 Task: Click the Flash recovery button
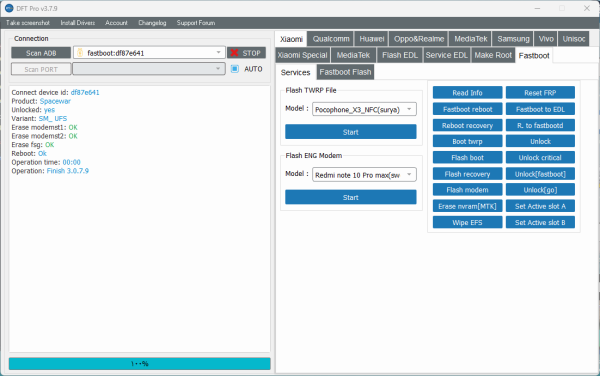pos(467,174)
